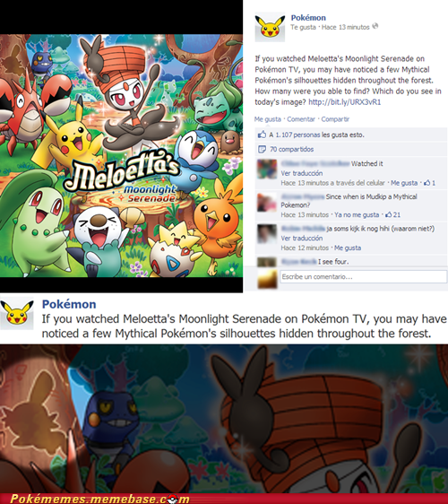Image resolution: width=448 pixels, height=504 pixels.
Task: Click the like-count icon on the Mudkip comment
Action: pos(389,214)
